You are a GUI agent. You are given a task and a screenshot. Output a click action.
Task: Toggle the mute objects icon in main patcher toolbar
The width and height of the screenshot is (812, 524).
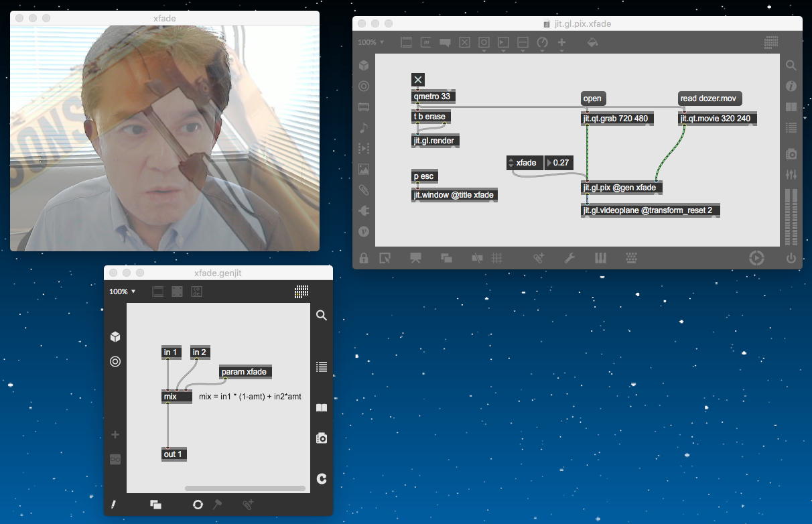pyautogui.click(x=477, y=258)
